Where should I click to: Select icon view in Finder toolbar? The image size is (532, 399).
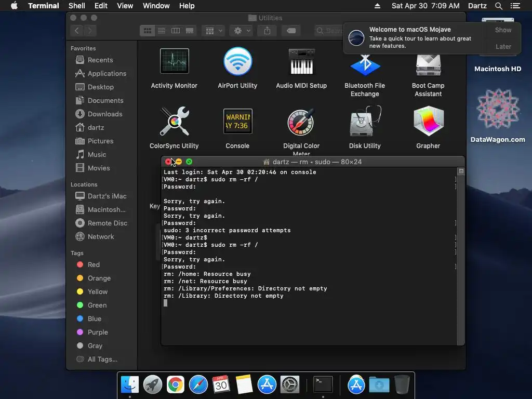pyautogui.click(x=147, y=31)
